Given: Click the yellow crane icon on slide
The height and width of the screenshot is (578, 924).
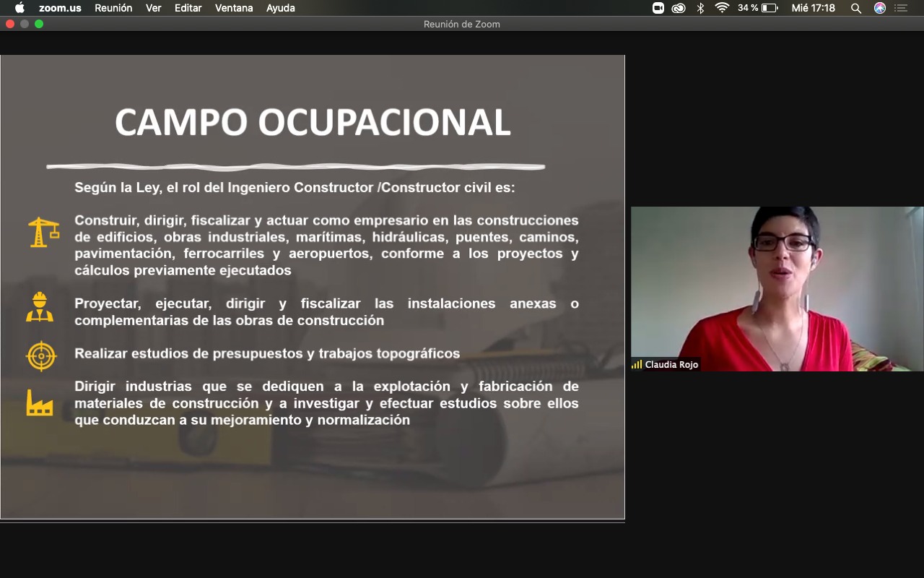Looking at the screenshot, I should tap(43, 232).
